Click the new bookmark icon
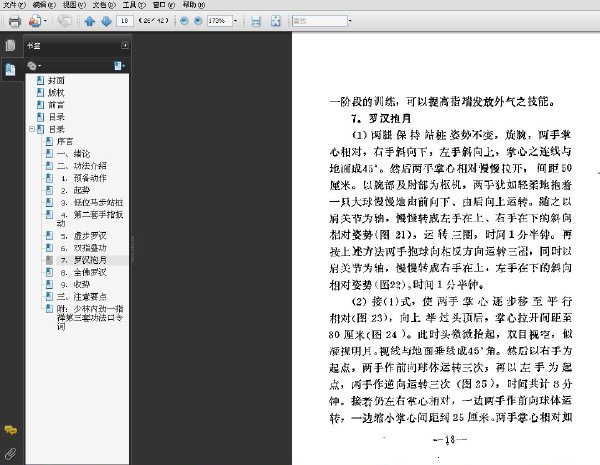The width and height of the screenshot is (600, 465). [119, 66]
